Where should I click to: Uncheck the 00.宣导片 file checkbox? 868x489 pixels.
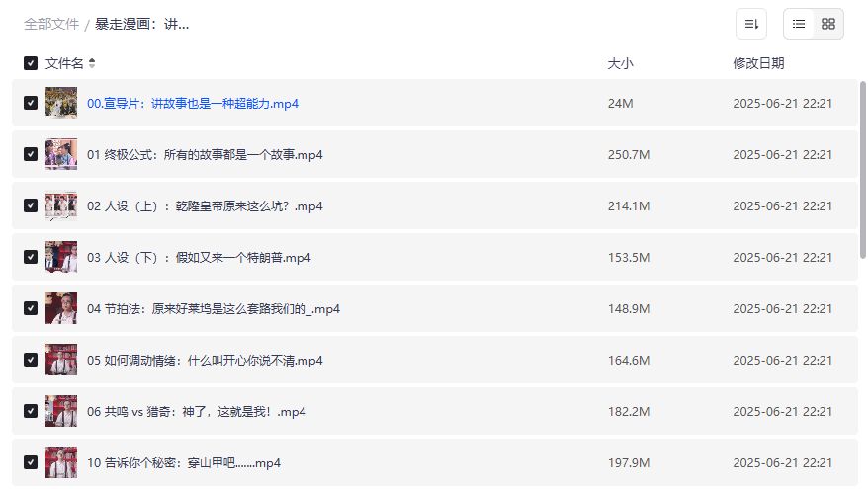tap(31, 103)
